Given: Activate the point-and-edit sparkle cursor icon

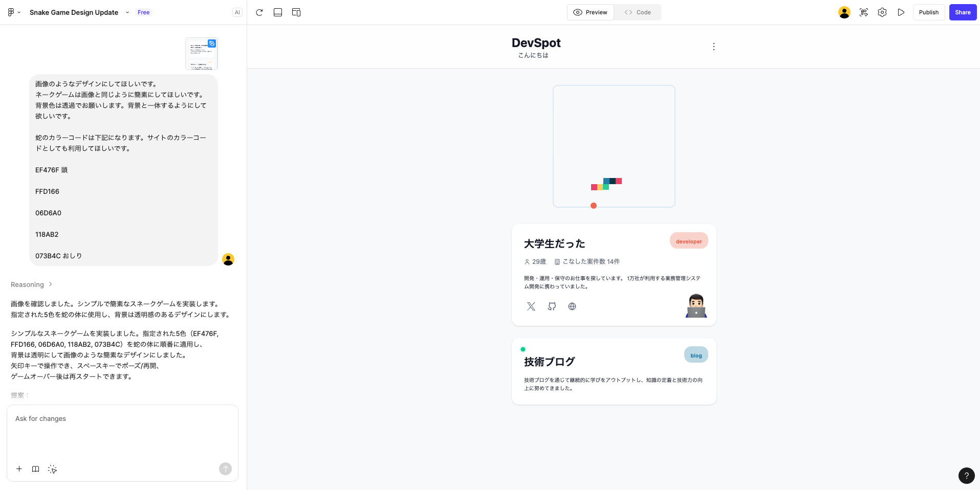Looking at the screenshot, I should click(x=52, y=469).
